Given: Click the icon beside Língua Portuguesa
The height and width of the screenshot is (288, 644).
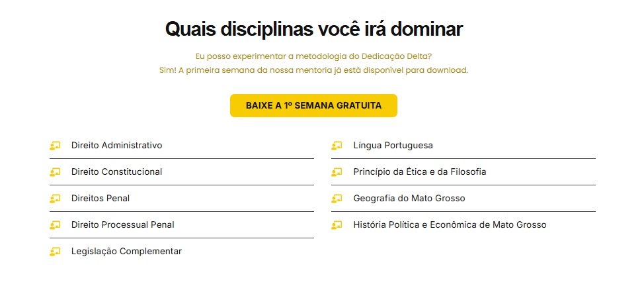Looking at the screenshot, I should click(x=337, y=146).
